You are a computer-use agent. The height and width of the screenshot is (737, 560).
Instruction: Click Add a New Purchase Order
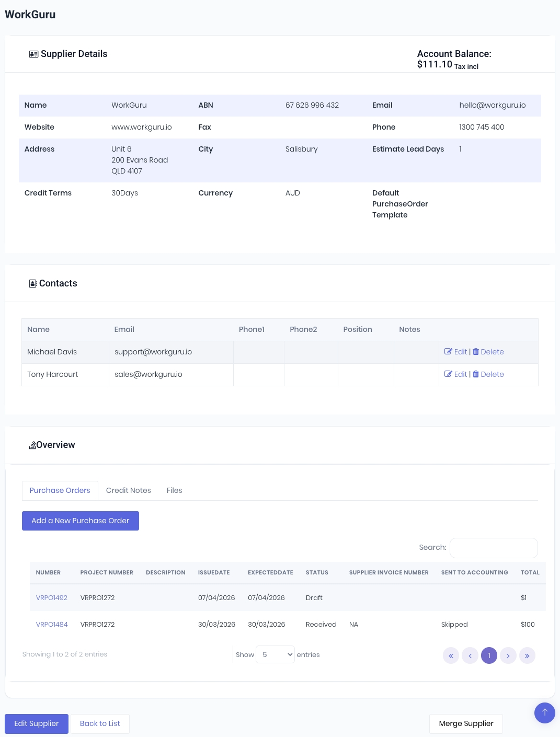[x=81, y=521]
